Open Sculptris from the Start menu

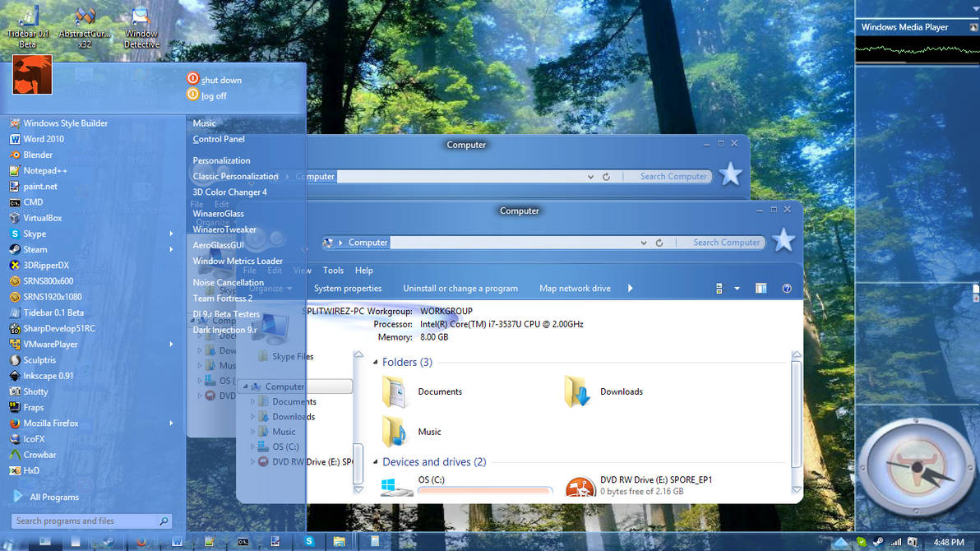coord(33,359)
